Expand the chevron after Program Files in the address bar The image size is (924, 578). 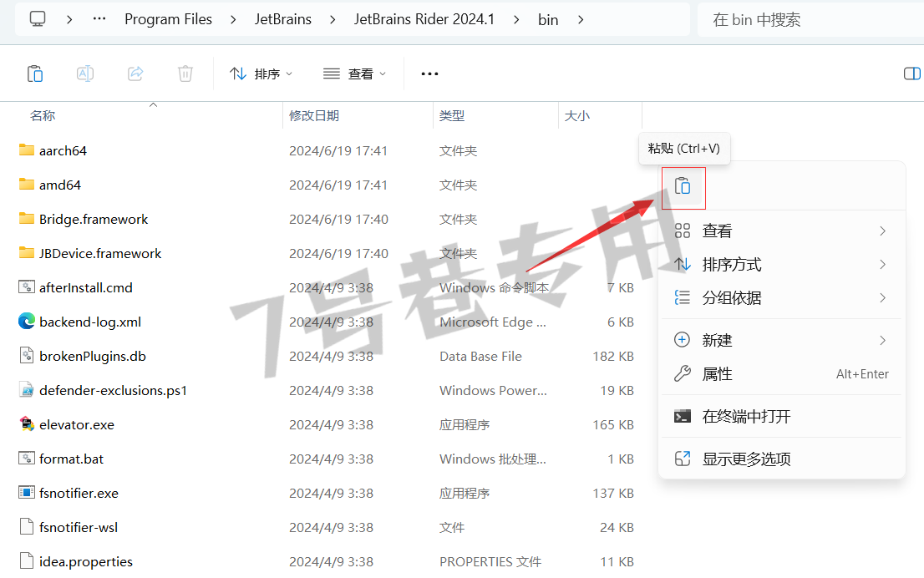233,20
